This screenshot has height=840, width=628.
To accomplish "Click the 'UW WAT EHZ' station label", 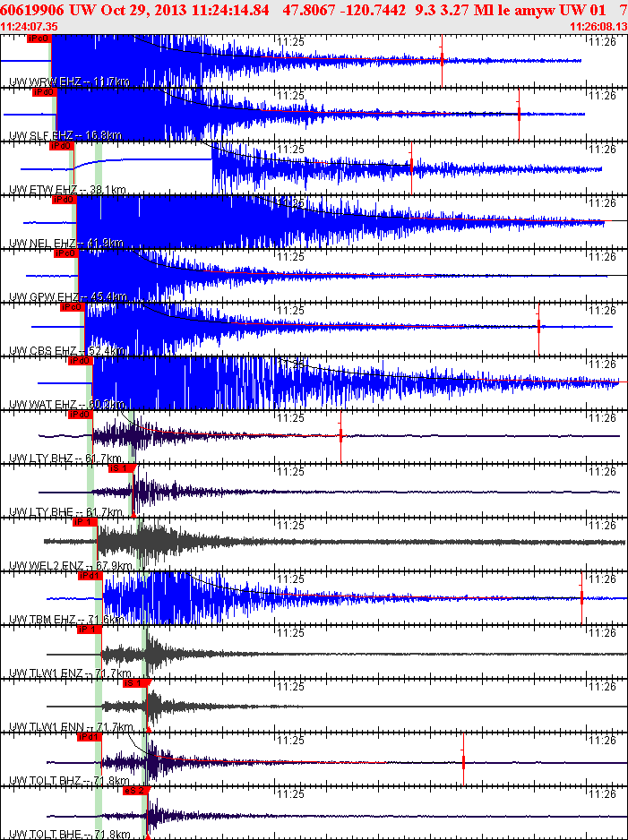I will [x=43, y=404].
